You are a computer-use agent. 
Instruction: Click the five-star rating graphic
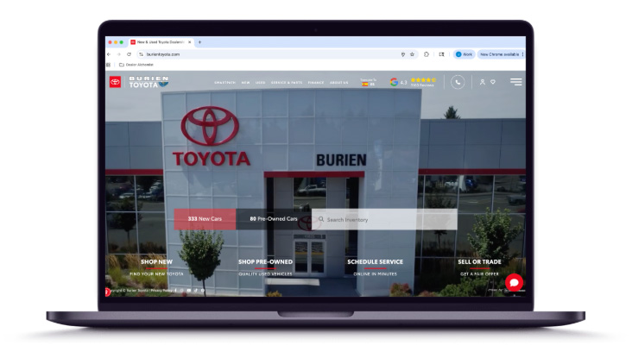tap(423, 79)
